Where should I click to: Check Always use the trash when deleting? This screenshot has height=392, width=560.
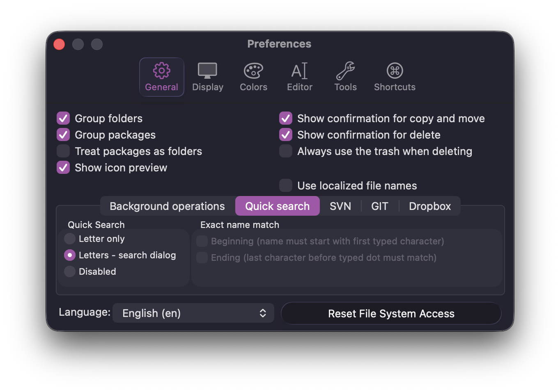click(285, 151)
